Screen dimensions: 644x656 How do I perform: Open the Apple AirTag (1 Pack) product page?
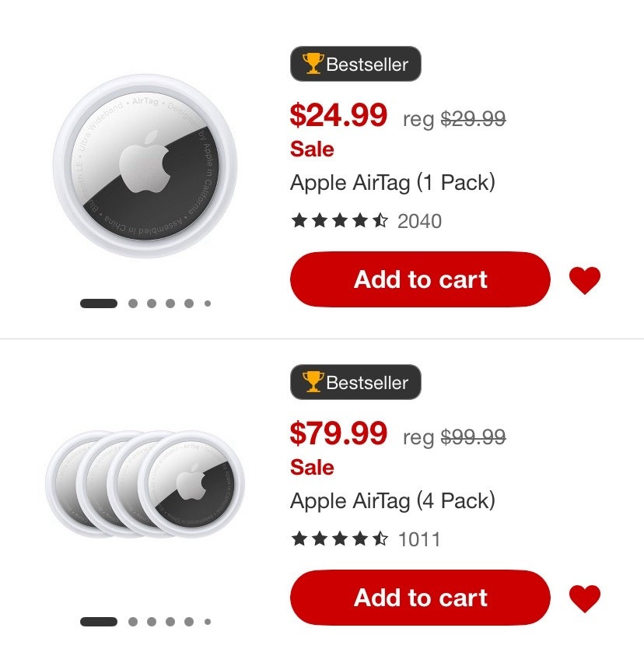(x=394, y=182)
